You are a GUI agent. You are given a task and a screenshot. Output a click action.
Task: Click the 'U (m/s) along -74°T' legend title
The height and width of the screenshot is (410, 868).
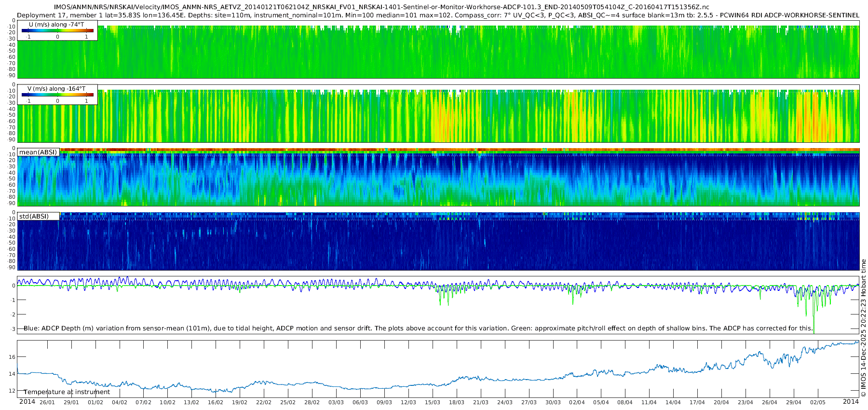(56, 25)
